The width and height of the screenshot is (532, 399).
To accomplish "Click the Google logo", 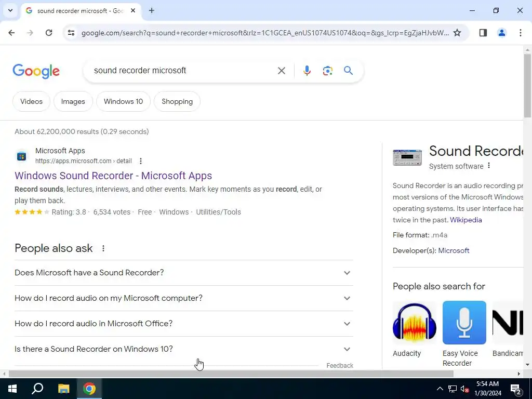I will (x=36, y=71).
